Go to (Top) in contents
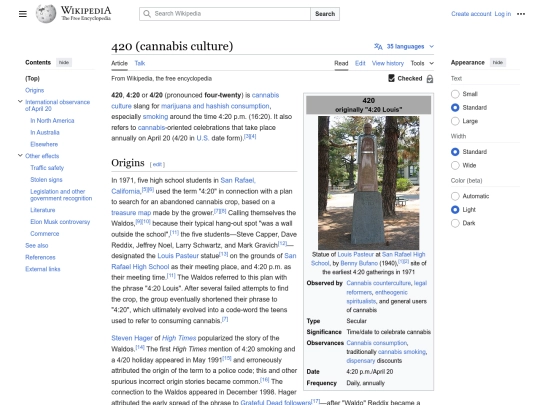Image resolution: width=540 pixels, height=405 pixels. [x=32, y=79]
